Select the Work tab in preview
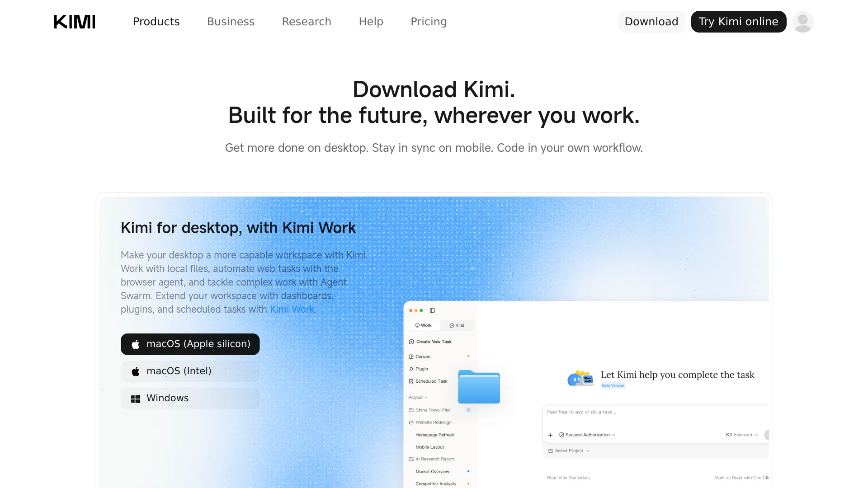Viewport: 868px width, 488px height. click(424, 325)
